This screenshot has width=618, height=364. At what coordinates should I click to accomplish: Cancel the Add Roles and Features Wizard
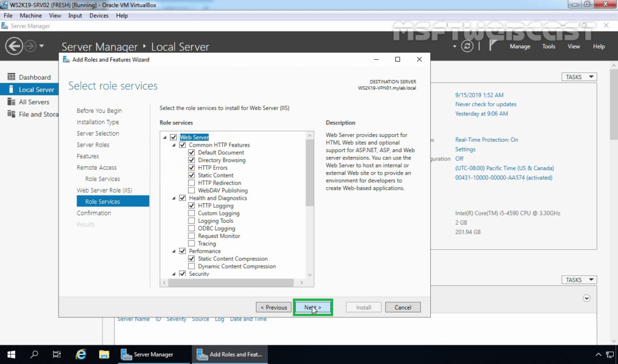403,307
